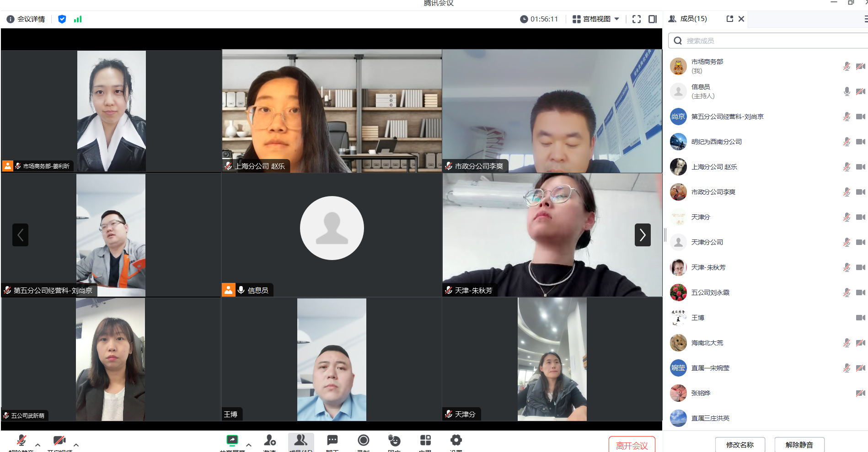Open meeting details info icon

pyautogui.click(x=11, y=19)
